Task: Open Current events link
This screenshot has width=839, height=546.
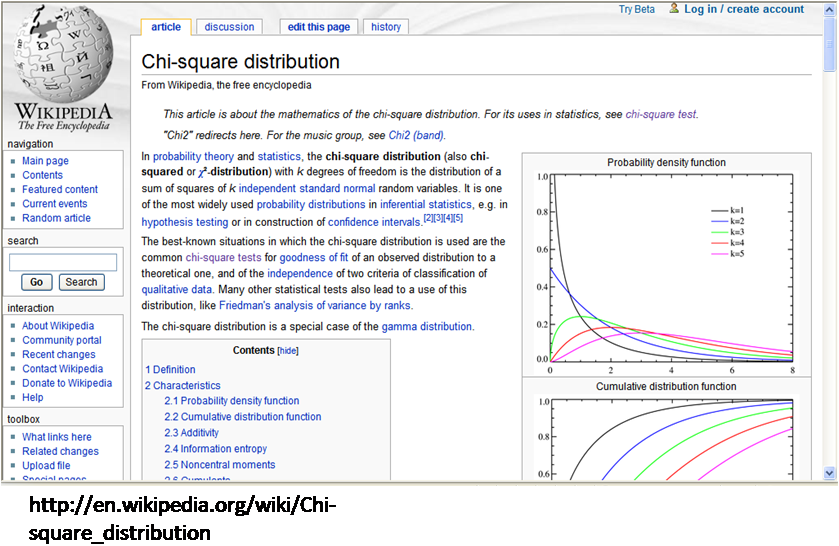Action: [x=55, y=204]
